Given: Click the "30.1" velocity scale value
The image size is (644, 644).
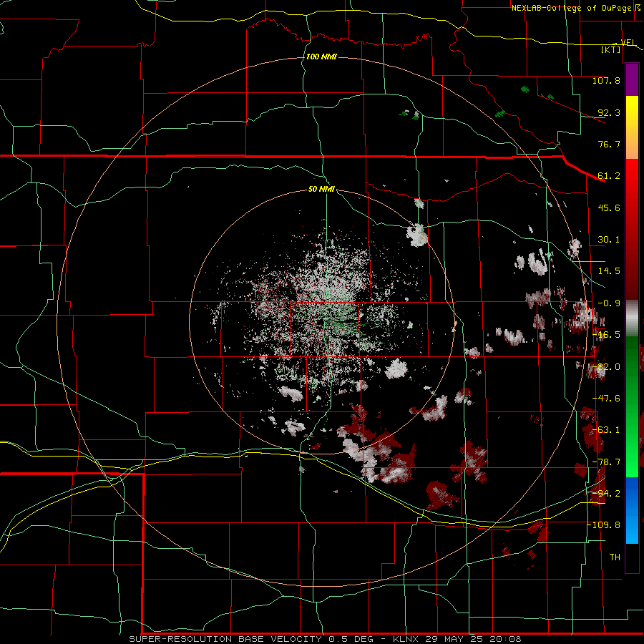Looking at the screenshot, I should click(x=609, y=240).
